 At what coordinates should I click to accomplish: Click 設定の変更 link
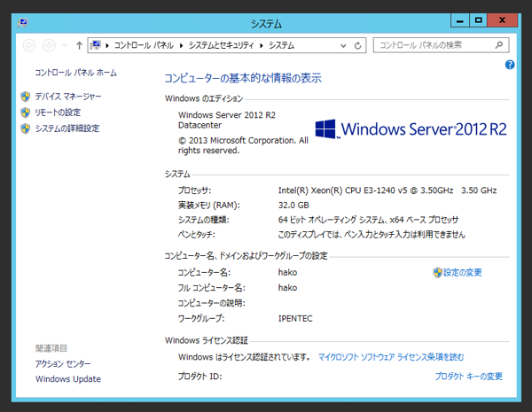click(x=463, y=272)
